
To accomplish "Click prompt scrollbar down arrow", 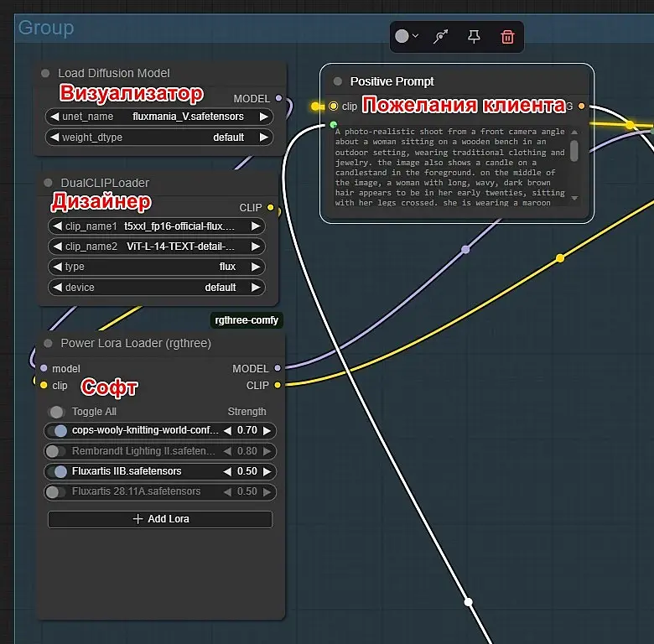I will click(x=574, y=198).
